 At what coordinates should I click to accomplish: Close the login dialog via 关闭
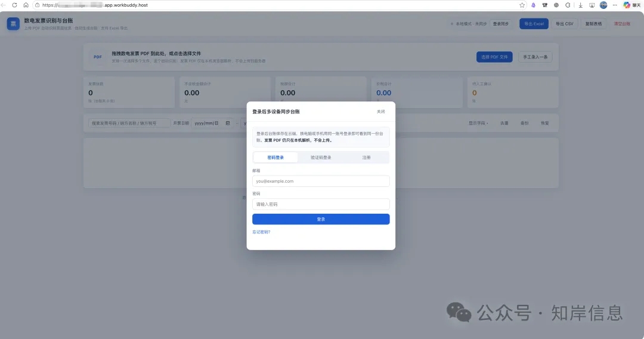coord(380,112)
